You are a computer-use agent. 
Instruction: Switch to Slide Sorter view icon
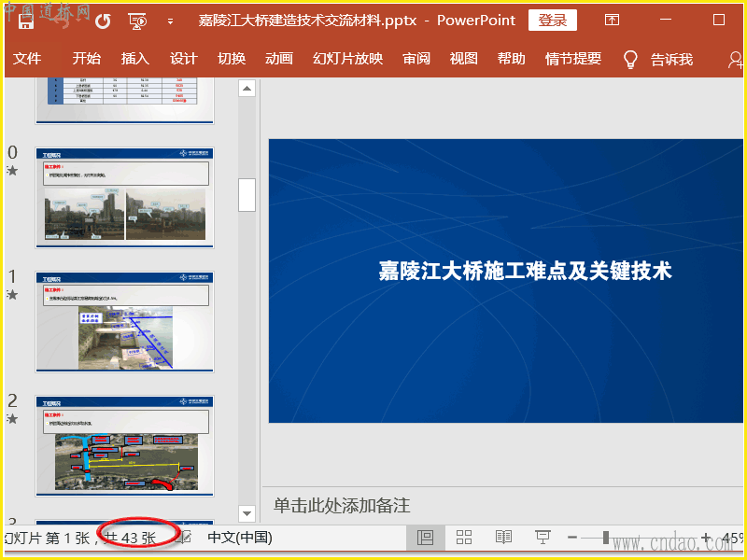[x=464, y=538]
